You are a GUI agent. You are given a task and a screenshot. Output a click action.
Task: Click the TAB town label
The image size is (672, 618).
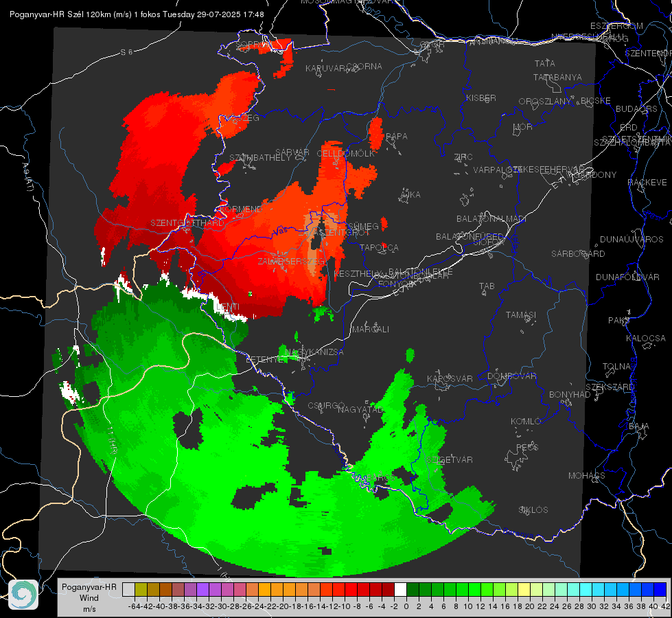point(487,286)
